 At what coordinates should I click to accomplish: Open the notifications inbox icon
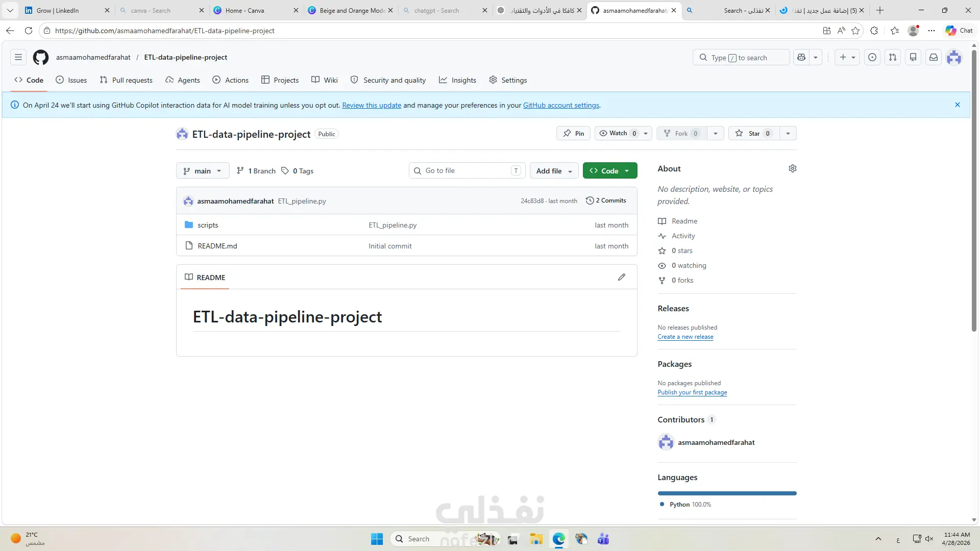tap(934, 57)
